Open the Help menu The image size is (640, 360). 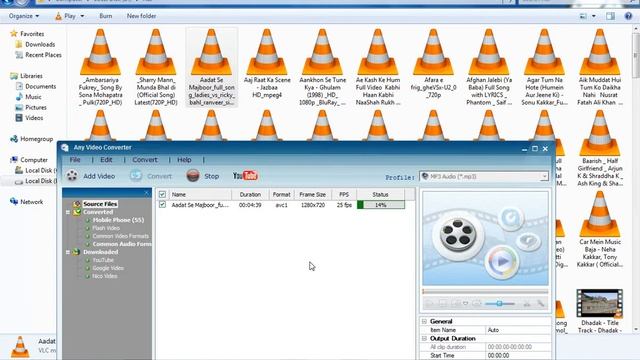184,160
